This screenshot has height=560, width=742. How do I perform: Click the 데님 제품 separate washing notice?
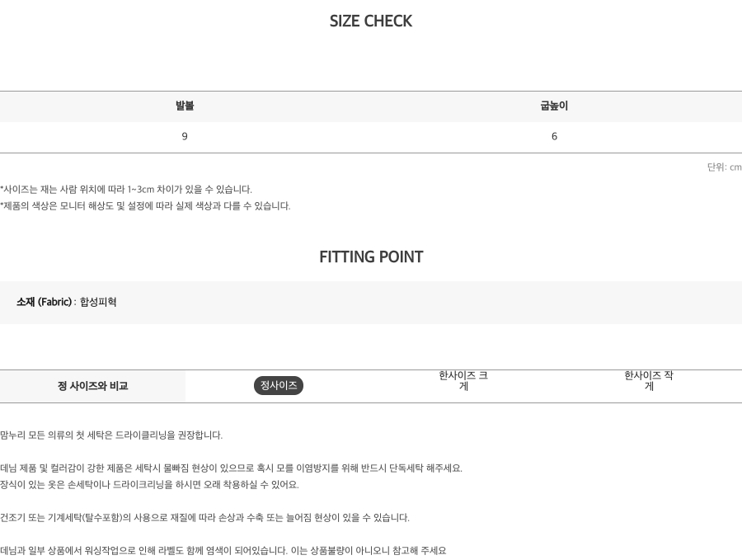[232, 468]
